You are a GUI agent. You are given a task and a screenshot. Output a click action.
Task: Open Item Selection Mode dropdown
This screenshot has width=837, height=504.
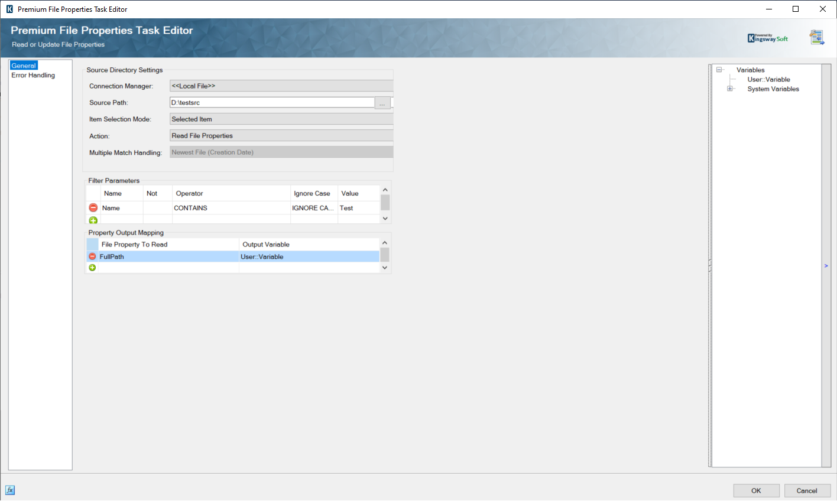click(x=281, y=119)
